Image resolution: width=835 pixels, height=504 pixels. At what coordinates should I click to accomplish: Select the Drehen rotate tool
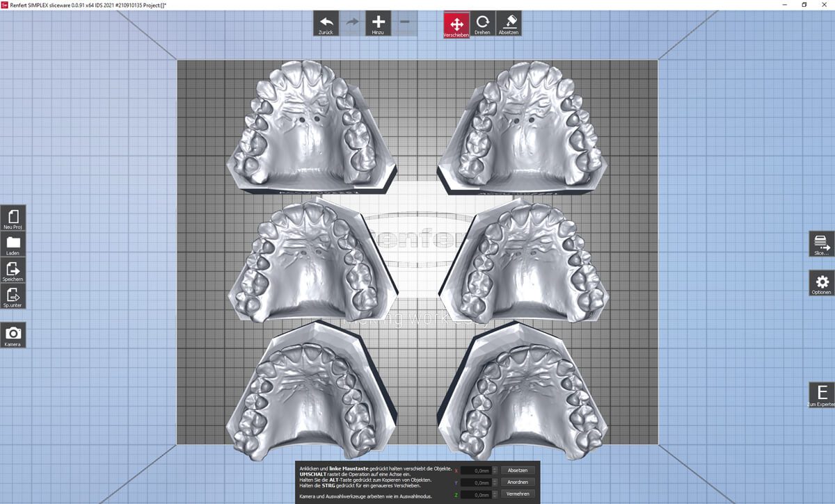[x=482, y=24]
